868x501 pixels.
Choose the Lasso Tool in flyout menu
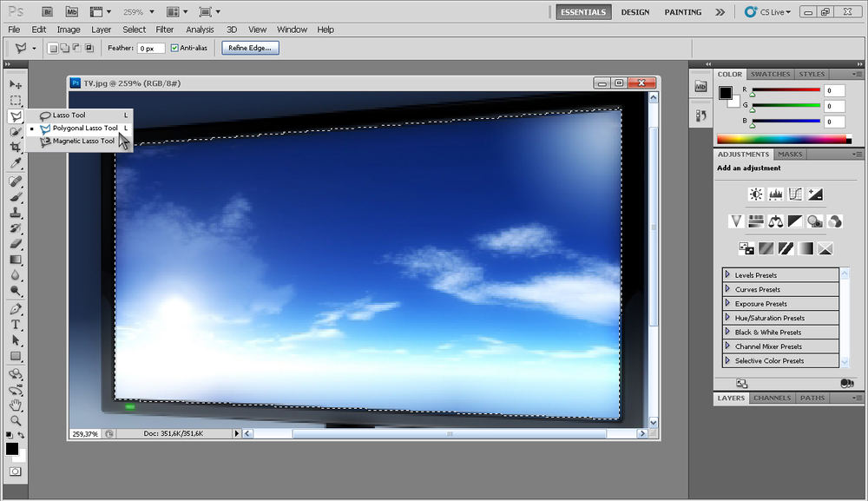[x=69, y=115]
